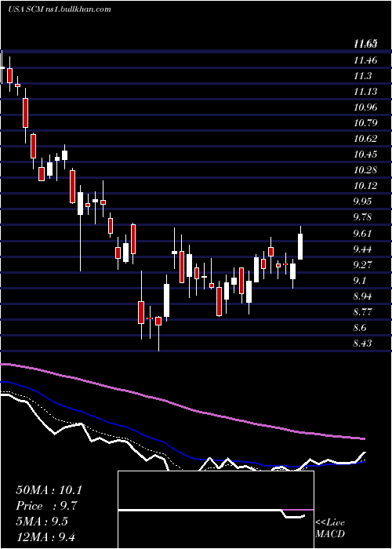392x549 pixels.
Task: Click the latest tall white candlestick
Action: click(300, 246)
